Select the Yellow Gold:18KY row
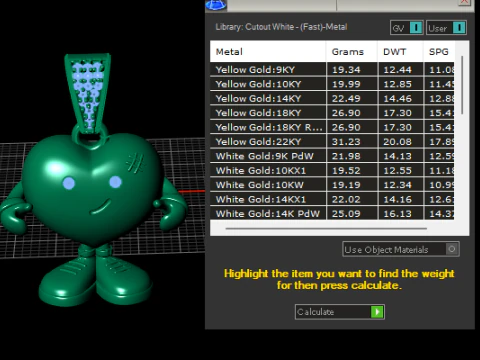The height and width of the screenshot is (360, 480). click(x=332, y=113)
